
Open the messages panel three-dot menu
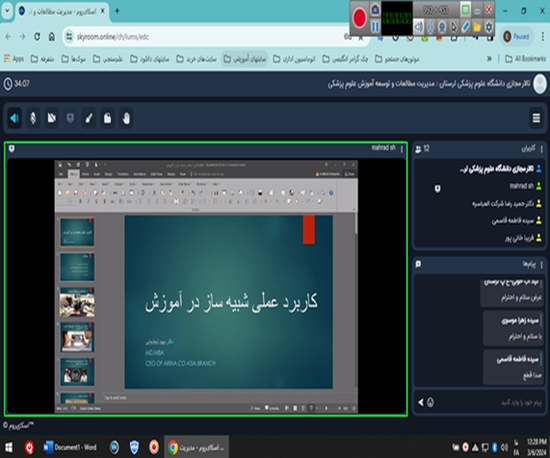click(542, 264)
